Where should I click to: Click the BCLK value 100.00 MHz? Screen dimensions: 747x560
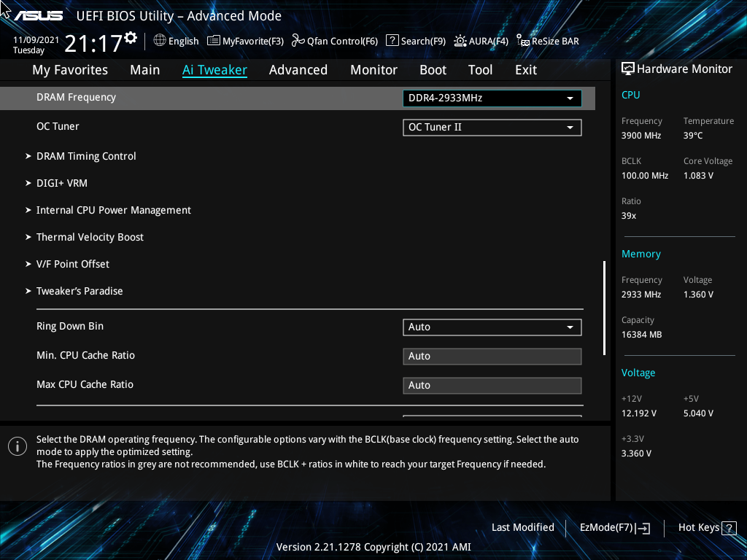coord(645,176)
